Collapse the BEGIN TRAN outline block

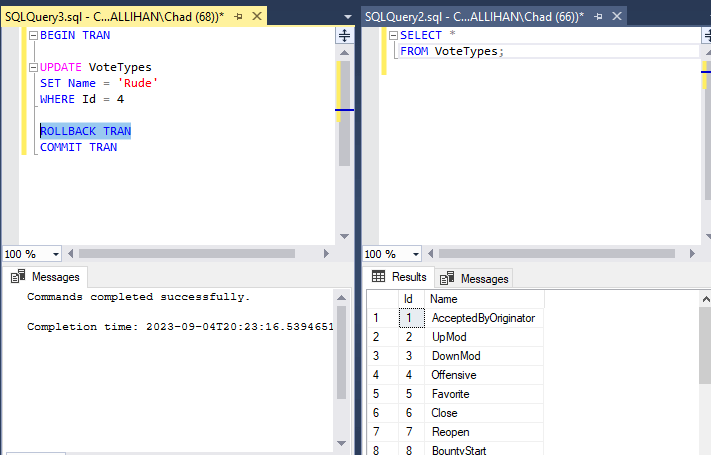[x=32, y=35]
